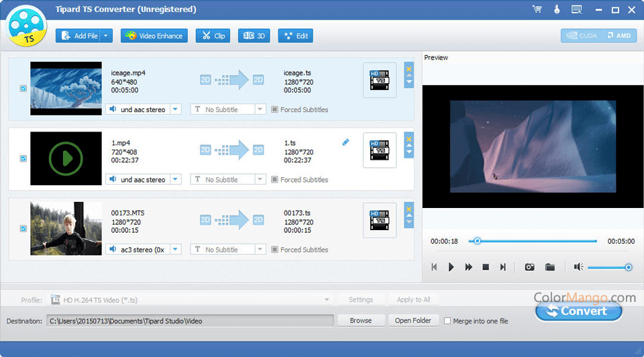
Task: Click 2D output icon for 00173.MTS
Action: [258, 220]
